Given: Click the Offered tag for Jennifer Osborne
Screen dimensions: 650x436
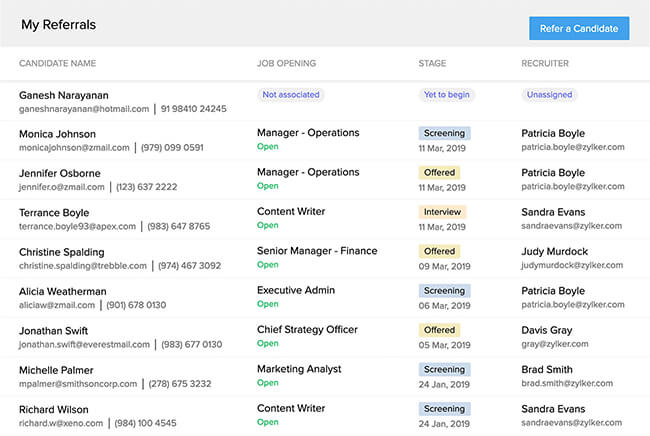Looking at the screenshot, I should (439, 173).
